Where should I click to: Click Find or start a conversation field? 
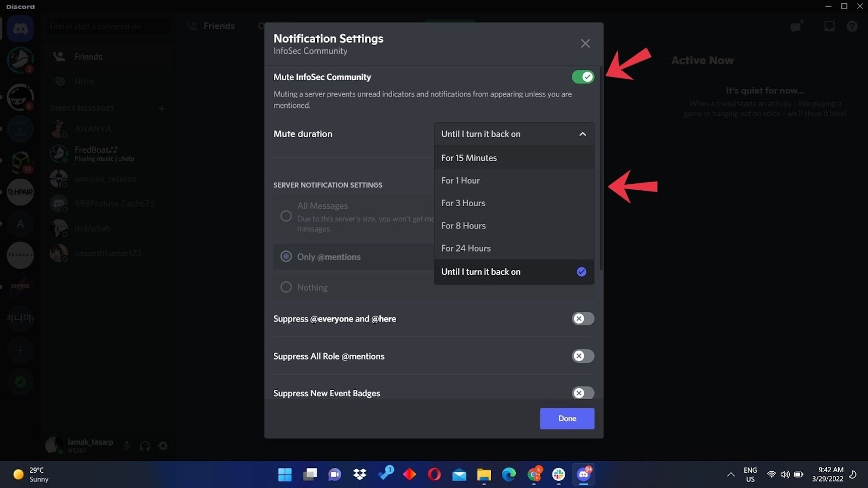pos(108,26)
